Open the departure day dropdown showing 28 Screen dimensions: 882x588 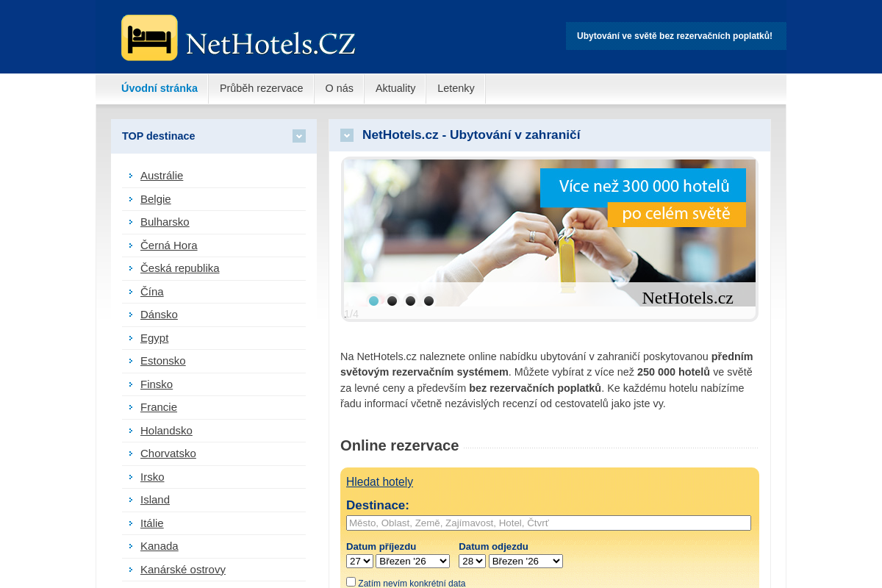click(472, 560)
